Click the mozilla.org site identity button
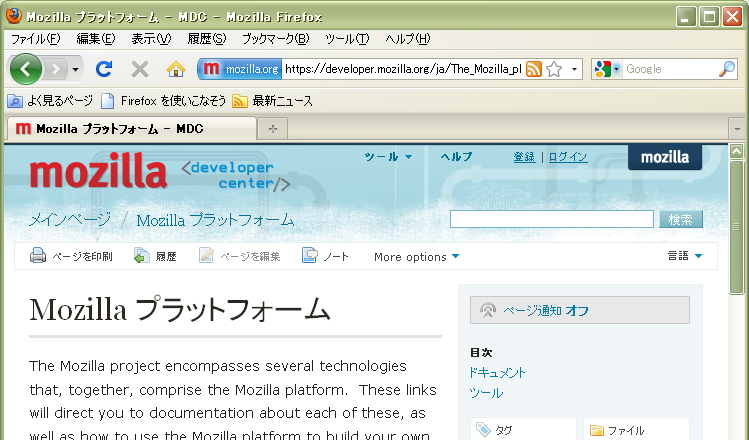This screenshot has height=440, width=749. [x=240, y=69]
